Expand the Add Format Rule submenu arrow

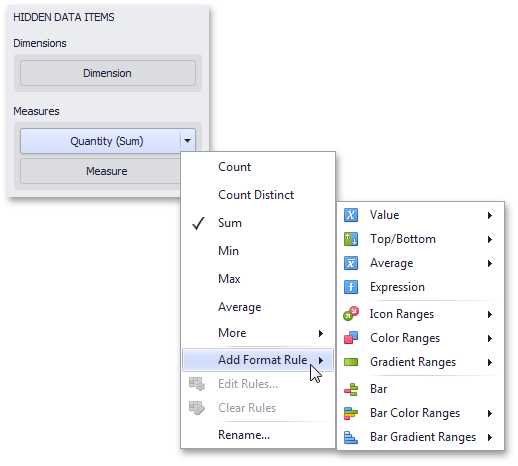click(321, 360)
